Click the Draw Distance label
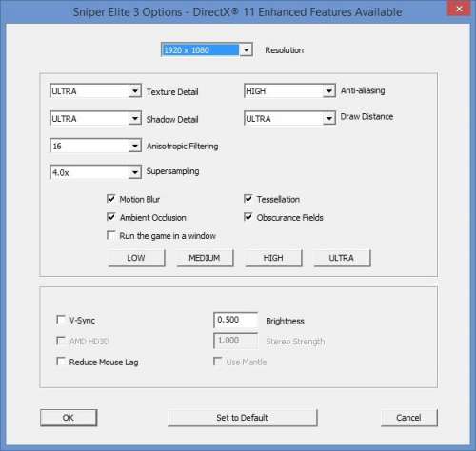476x451 pixels. click(x=367, y=117)
